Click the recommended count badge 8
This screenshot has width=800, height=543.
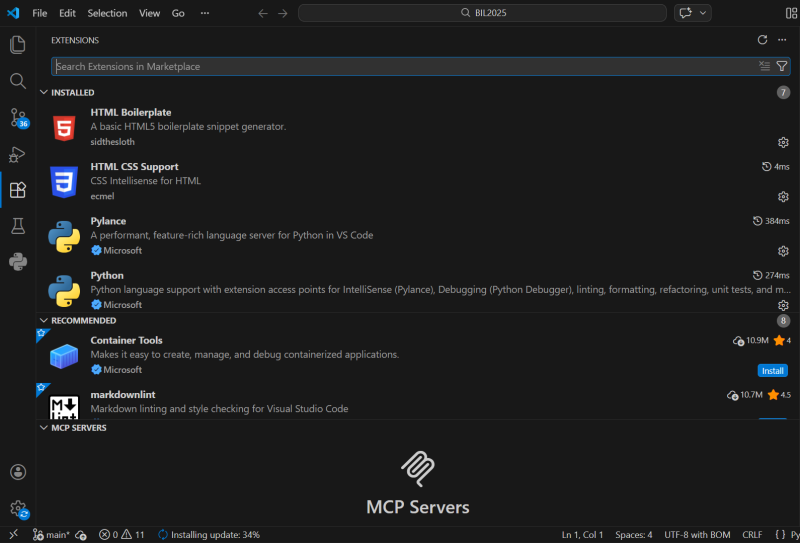coord(783,320)
